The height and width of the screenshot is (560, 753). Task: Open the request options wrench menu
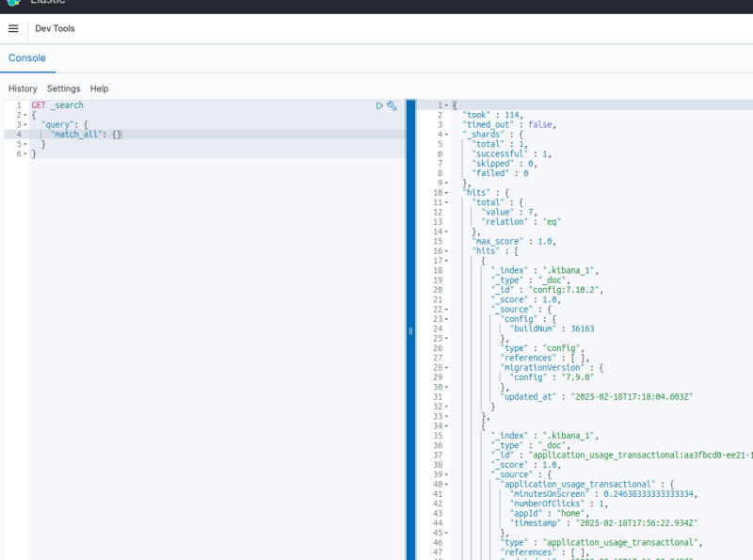(393, 105)
